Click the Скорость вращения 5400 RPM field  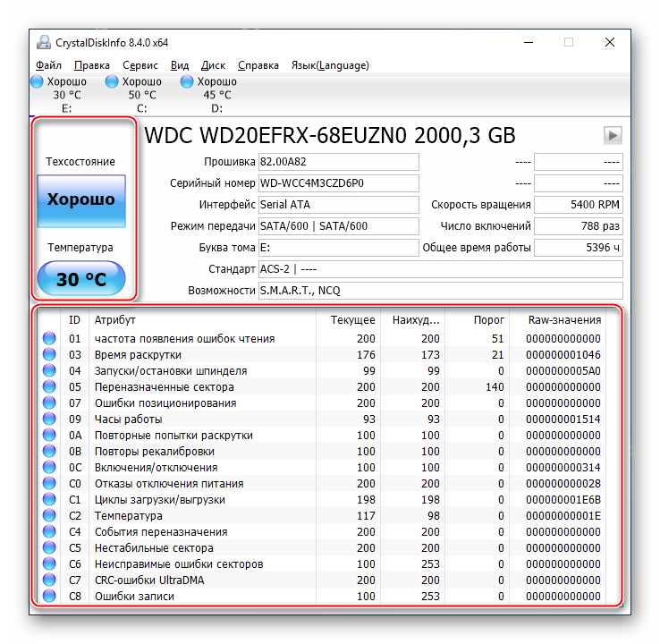tap(579, 205)
